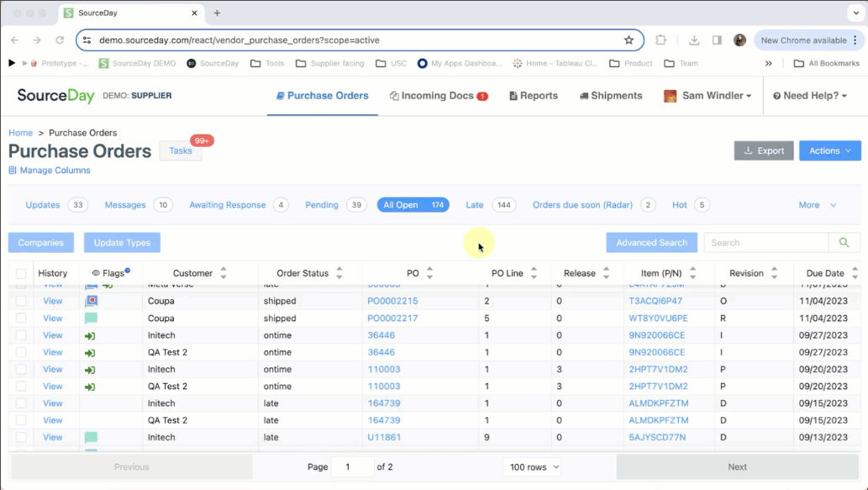The width and height of the screenshot is (868, 490).
Task: Sort by the Due Date column arrows
Action: pos(855,273)
